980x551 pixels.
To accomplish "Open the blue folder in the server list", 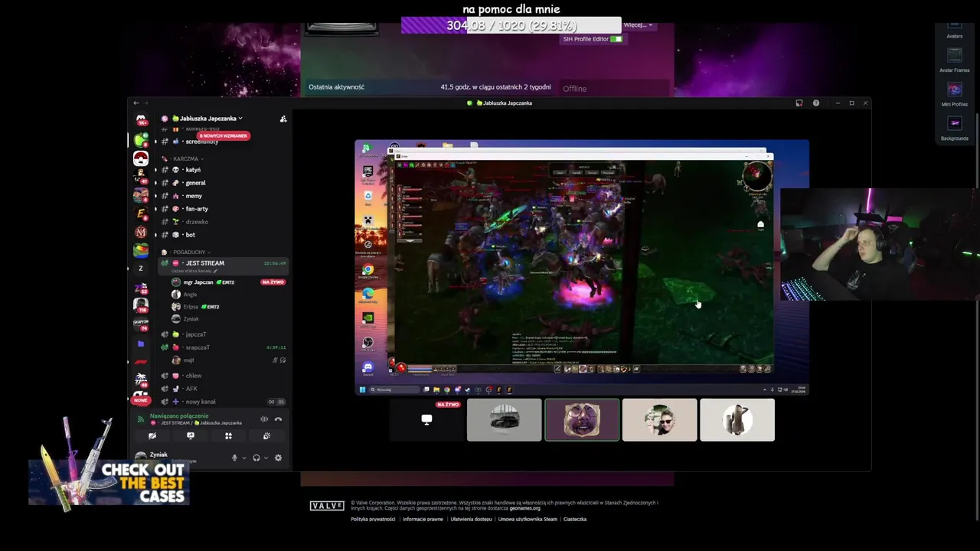I will click(141, 344).
